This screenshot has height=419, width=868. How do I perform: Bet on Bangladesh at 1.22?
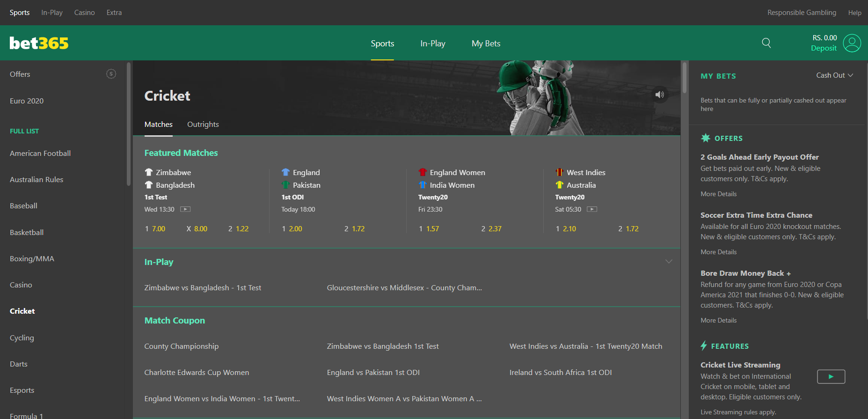239,229
